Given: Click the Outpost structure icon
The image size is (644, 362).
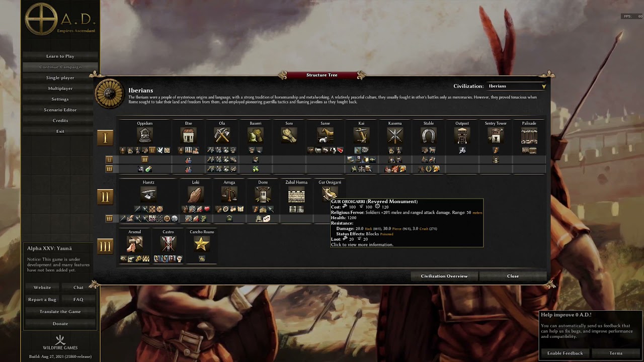Looking at the screenshot, I should point(462,135).
